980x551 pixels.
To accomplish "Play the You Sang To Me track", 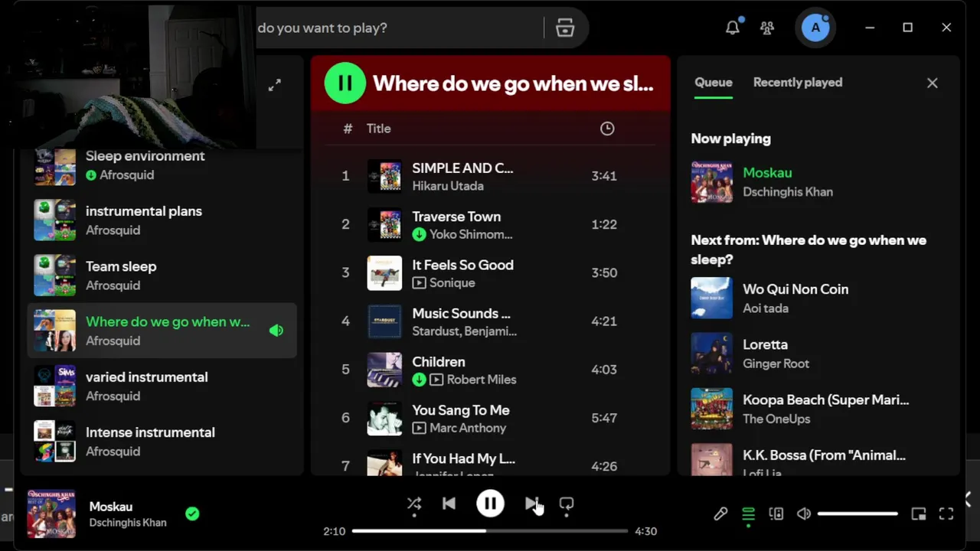I will [490, 418].
